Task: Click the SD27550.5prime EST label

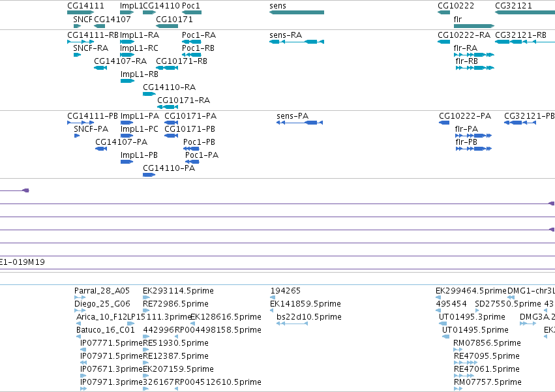Action: pyautogui.click(x=508, y=304)
